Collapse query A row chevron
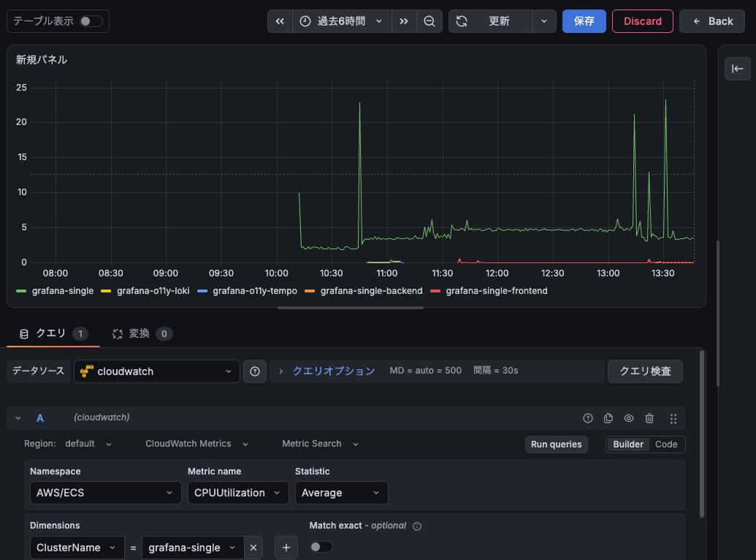Viewport: 756px width, 560px height. click(x=18, y=418)
